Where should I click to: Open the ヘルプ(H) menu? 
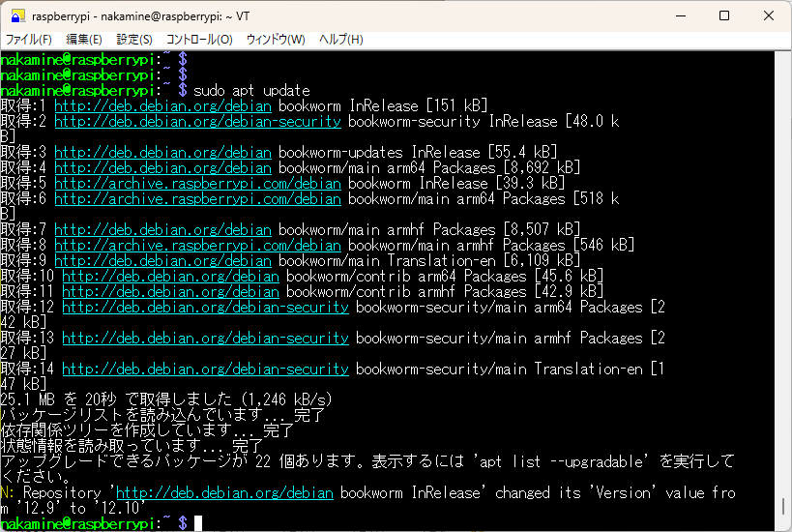(341, 40)
